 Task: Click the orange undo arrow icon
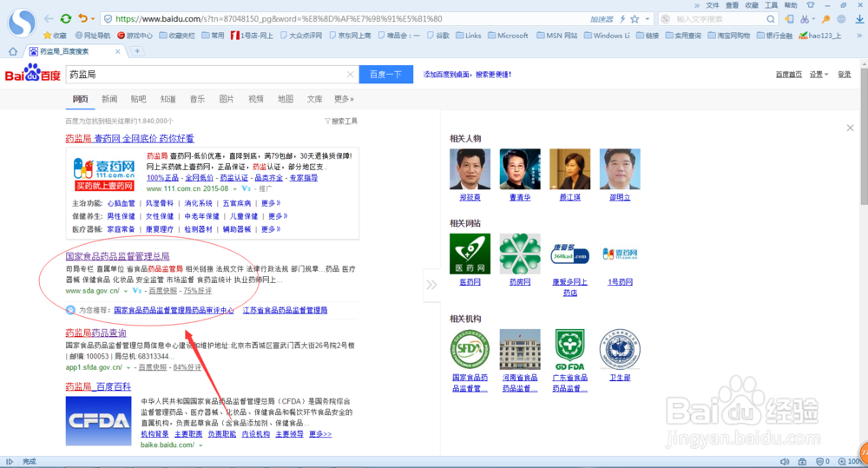coord(82,18)
